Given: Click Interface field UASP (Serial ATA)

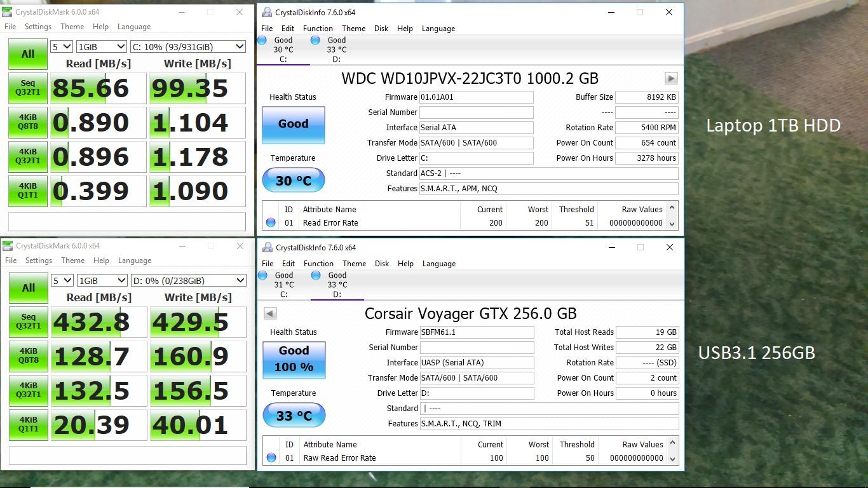Looking at the screenshot, I should (477, 363).
